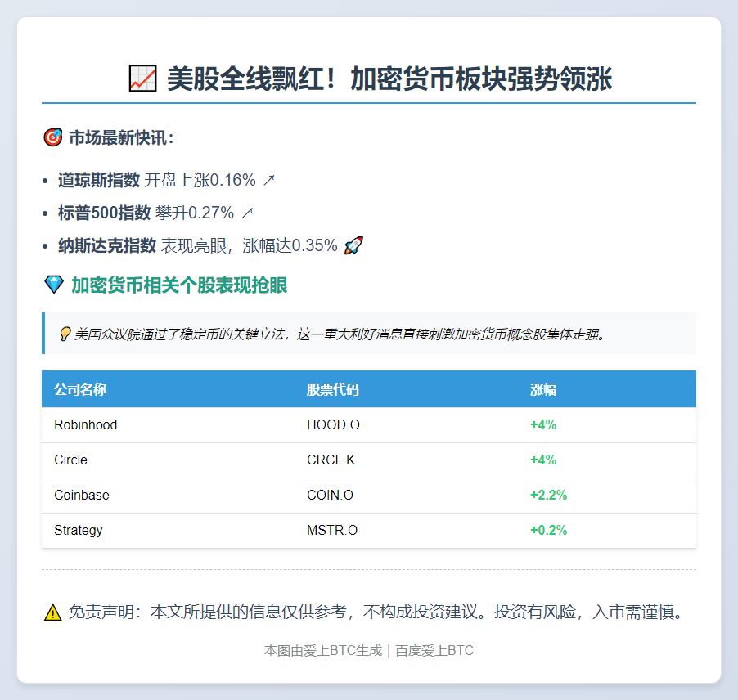This screenshot has height=700, width=738.
Task: Click up-right arrow after 攀升0.27%
Action: pos(247,213)
